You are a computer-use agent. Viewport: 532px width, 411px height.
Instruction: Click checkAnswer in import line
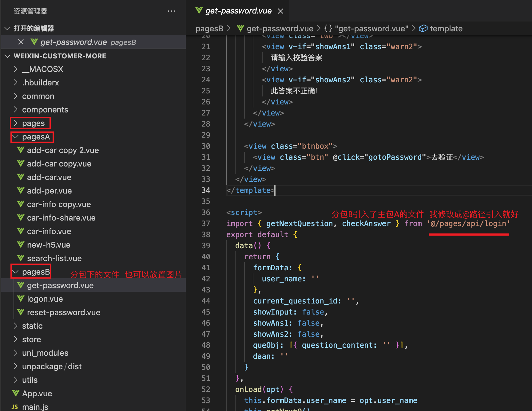pyautogui.click(x=366, y=224)
